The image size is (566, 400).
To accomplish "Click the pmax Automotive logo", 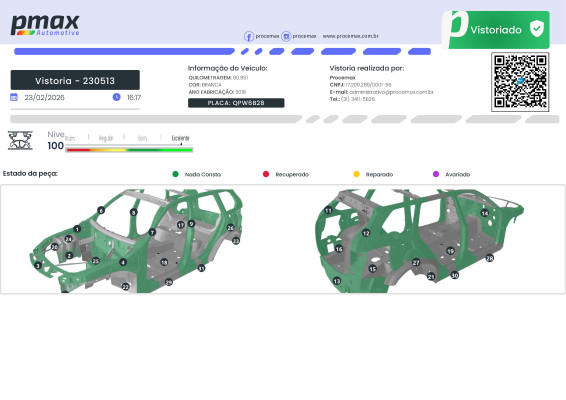I will click(x=45, y=25).
